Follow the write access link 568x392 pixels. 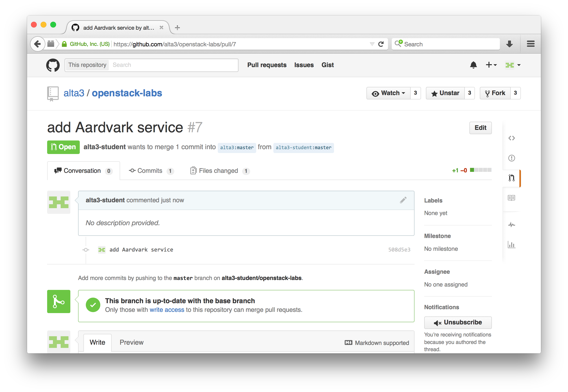coord(167,310)
